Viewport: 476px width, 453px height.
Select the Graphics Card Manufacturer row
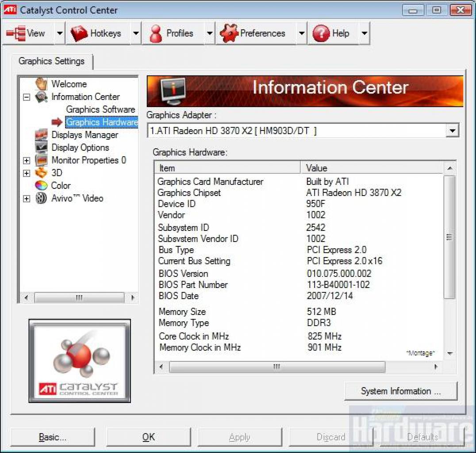pos(299,181)
